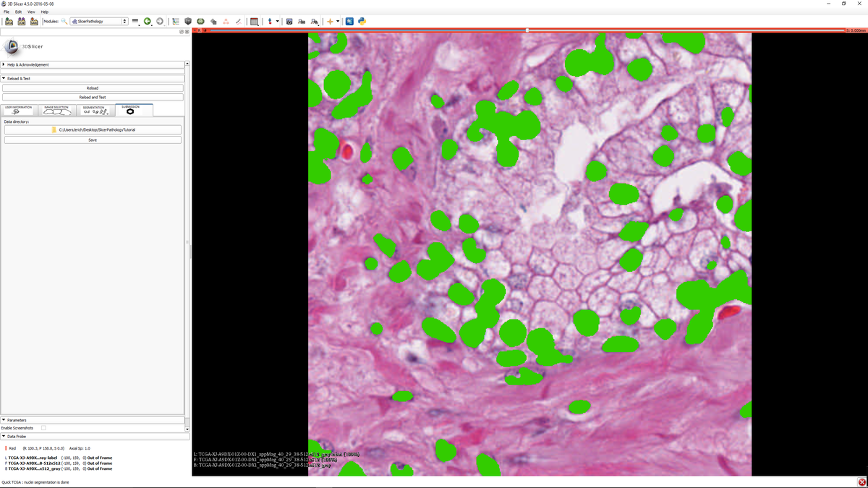Screen dimensions: 868x488
Task: Open the Volume Rendering cube icon
Action: click(188, 21)
